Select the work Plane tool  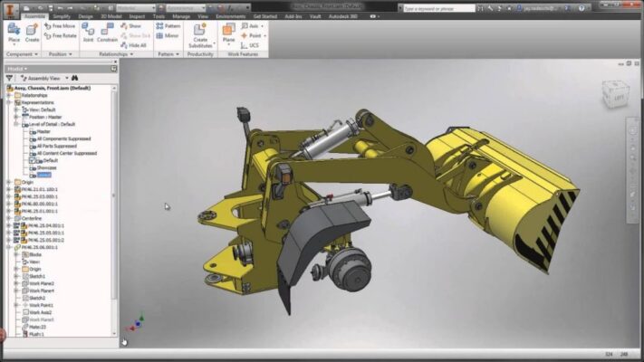(x=228, y=33)
